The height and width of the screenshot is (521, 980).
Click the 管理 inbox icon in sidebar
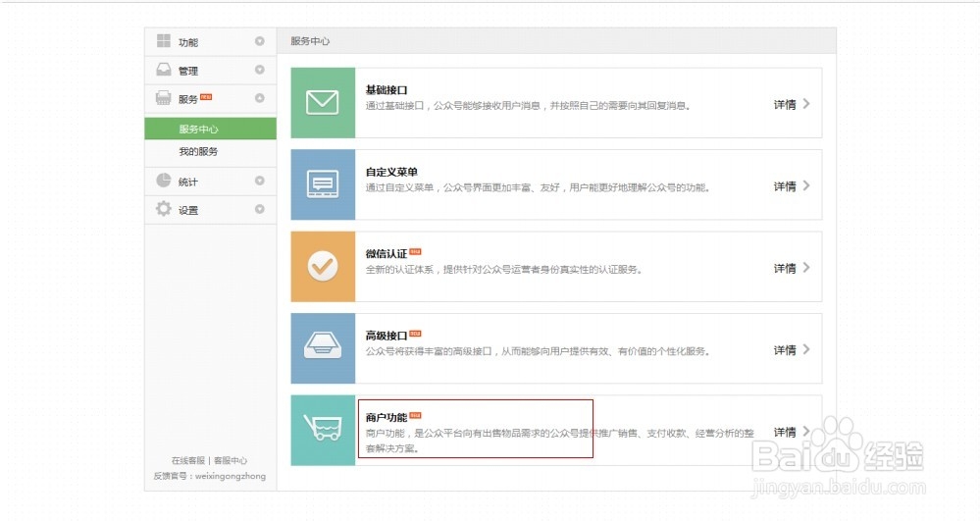click(163, 69)
